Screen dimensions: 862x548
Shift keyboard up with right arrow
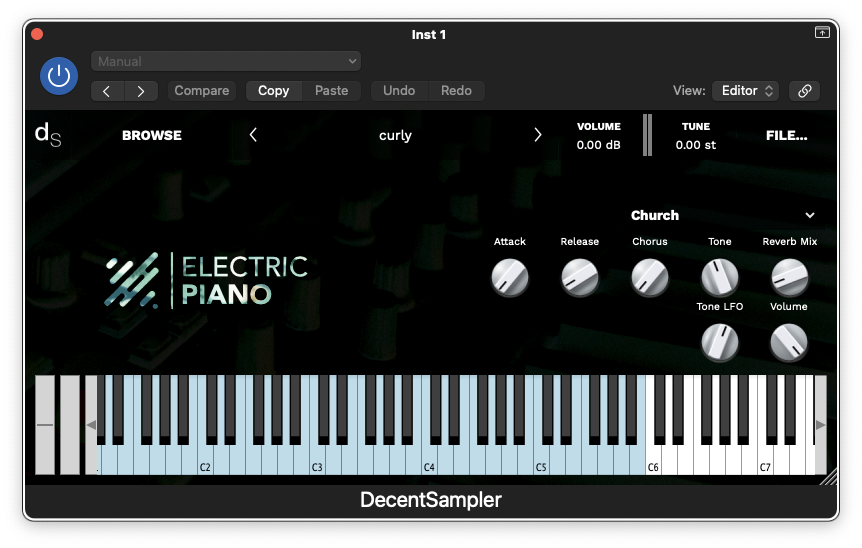coord(820,425)
